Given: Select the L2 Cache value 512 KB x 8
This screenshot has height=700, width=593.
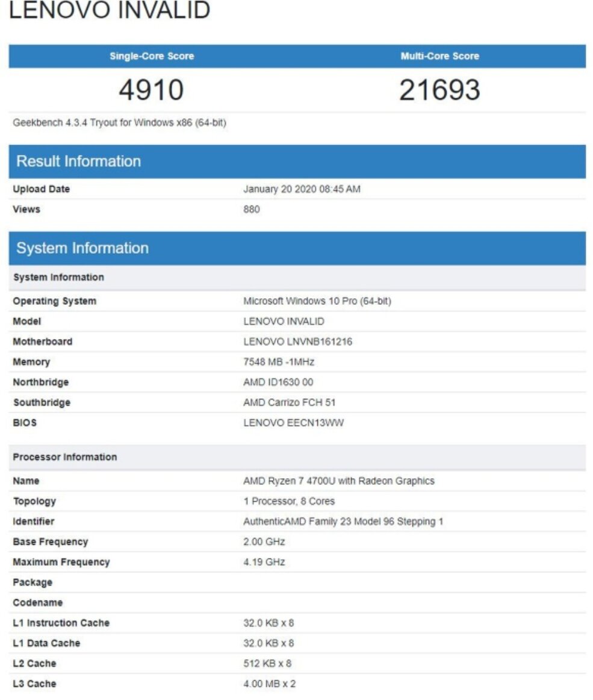Looking at the screenshot, I should click(267, 664).
